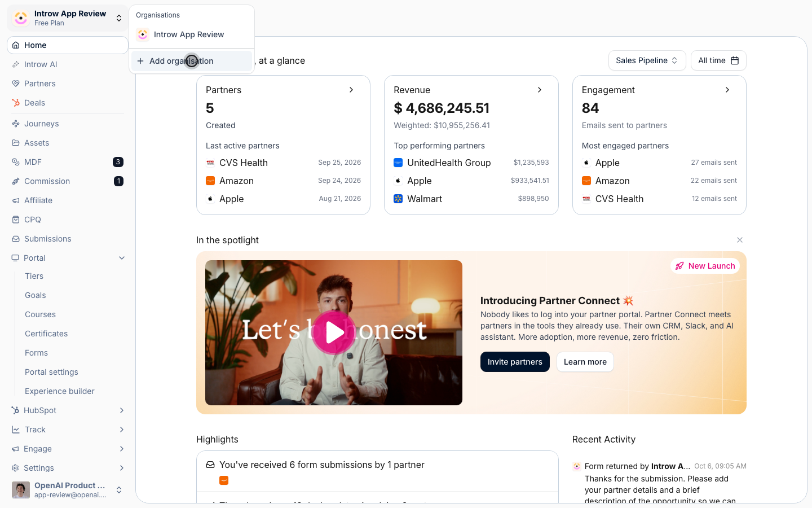The image size is (812, 508).
Task: Click the HubSpot Deals icon in sidebar
Action: tap(16, 103)
